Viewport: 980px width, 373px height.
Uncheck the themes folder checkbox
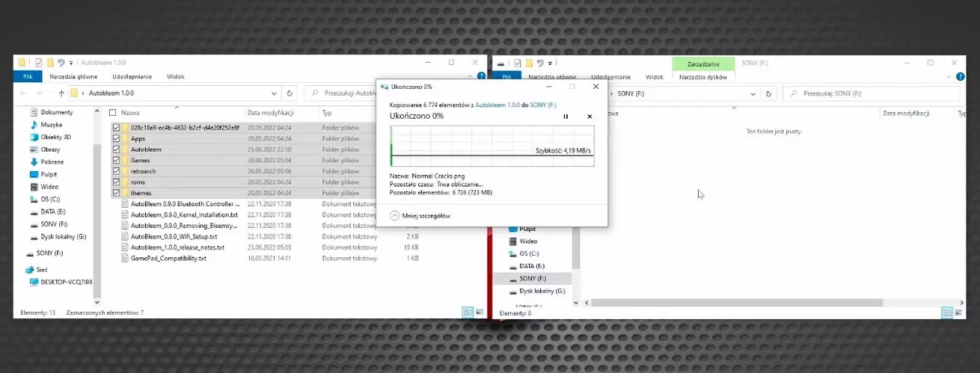tap(116, 193)
